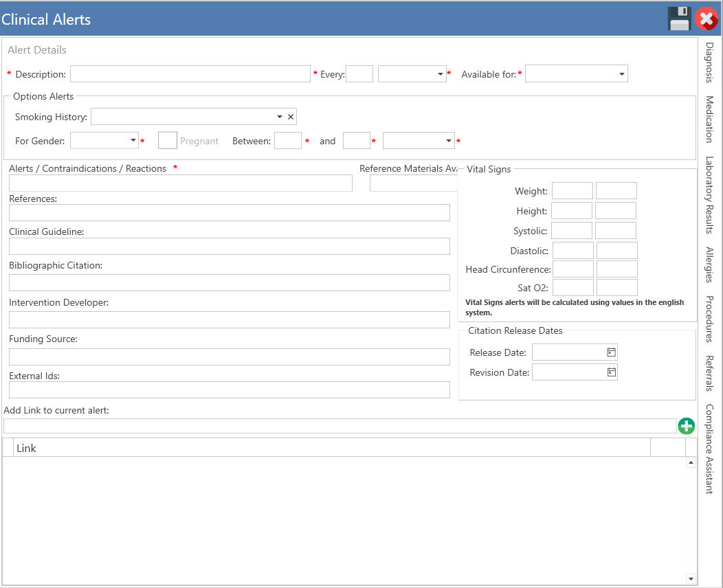This screenshot has height=588, width=723.
Task: Focus the maximum age field after 'and'
Action: coord(357,141)
